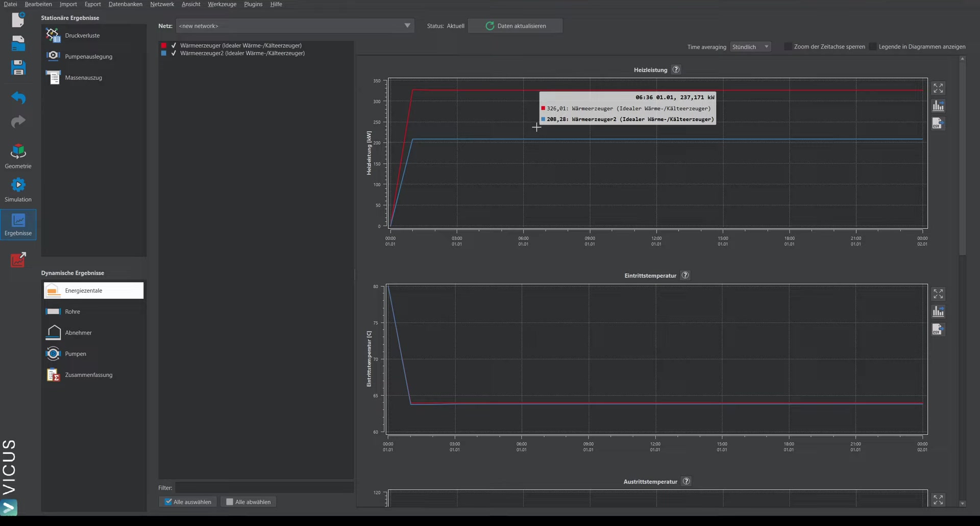Maximize the Austrittstemperatur chart
This screenshot has height=526, width=980.
pyautogui.click(x=938, y=499)
